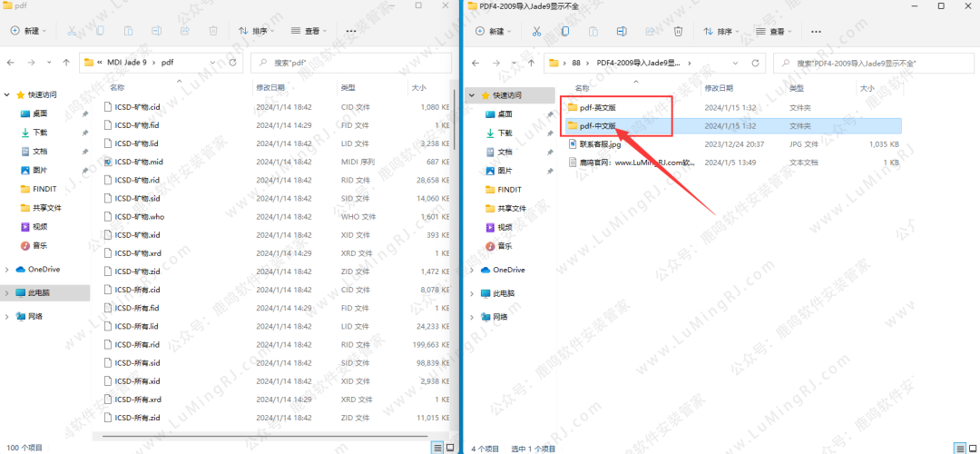Expand the OneDrive tree node in left window
The image size is (980, 454).
(7, 270)
